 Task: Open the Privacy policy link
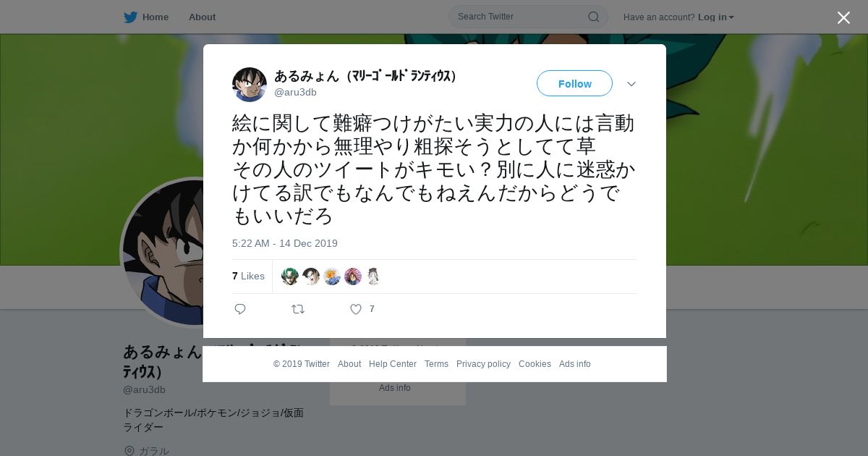click(x=483, y=364)
